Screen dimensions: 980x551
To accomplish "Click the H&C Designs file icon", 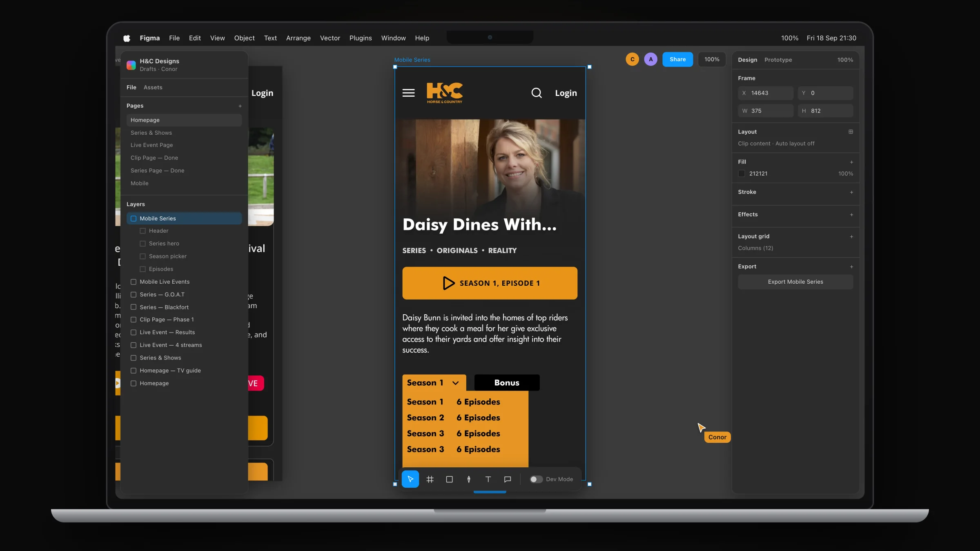I will click(x=131, y=65).
